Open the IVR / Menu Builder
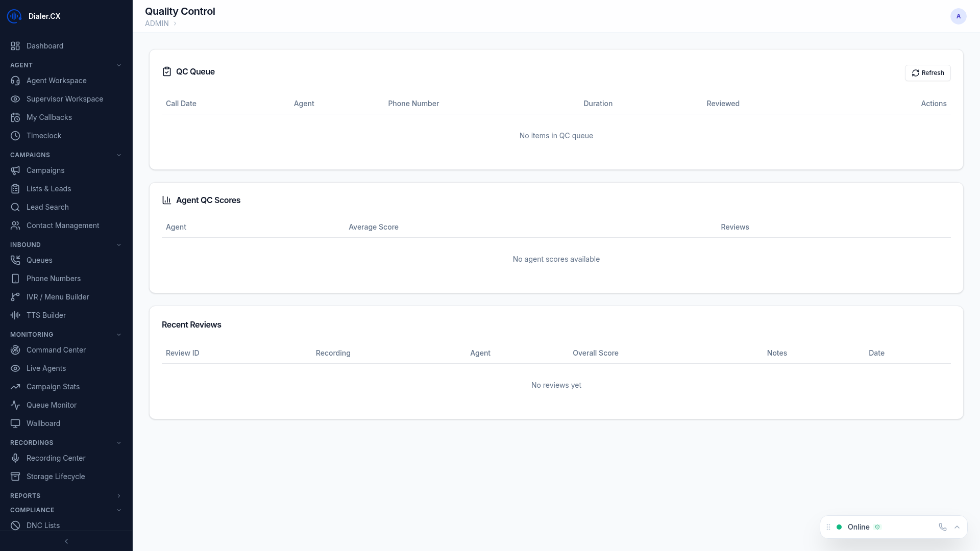The width and height of the screenshot is (980, 551). click(x=58, y=297)
